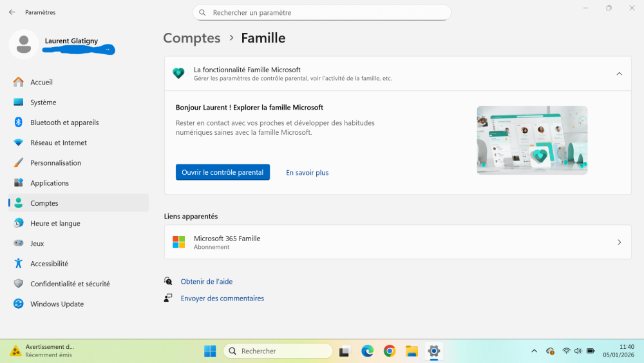Follow the En savoir plus link
Image resolution: width=644 pixels, height=363 pixels.
click(x=307, y=173)
